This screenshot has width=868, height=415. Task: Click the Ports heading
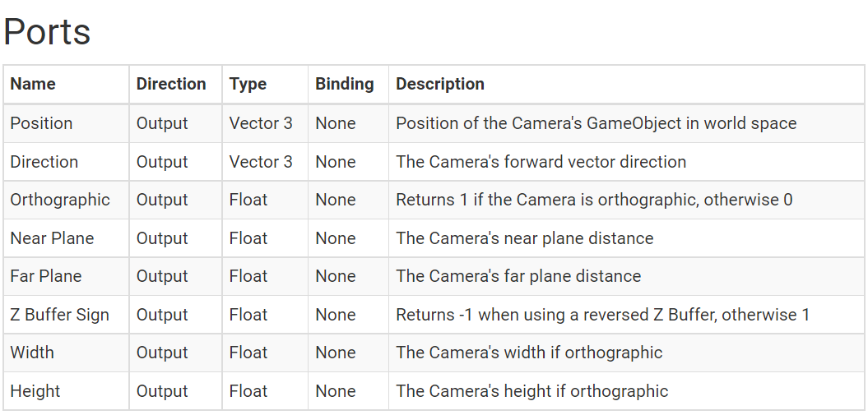pos(47,31)
